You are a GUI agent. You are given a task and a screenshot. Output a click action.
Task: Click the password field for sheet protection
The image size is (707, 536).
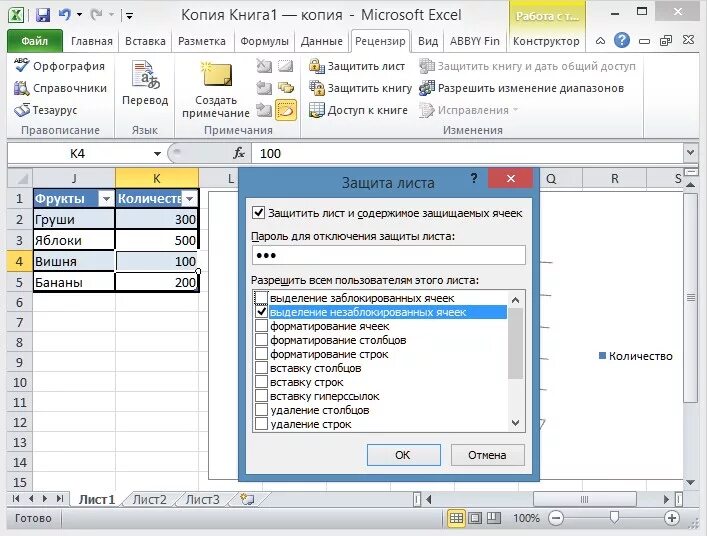click(389, 255)
